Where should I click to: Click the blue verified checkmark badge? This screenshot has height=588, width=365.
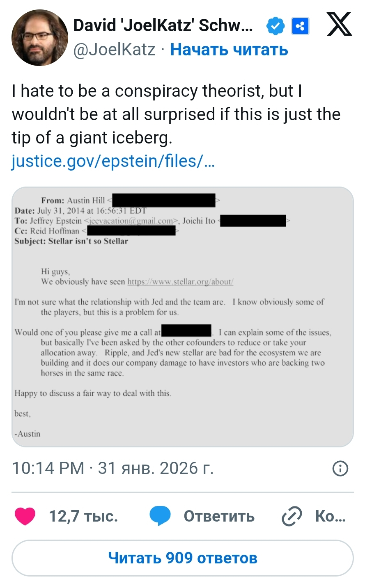pyautogui.click(x=275, y=27)
